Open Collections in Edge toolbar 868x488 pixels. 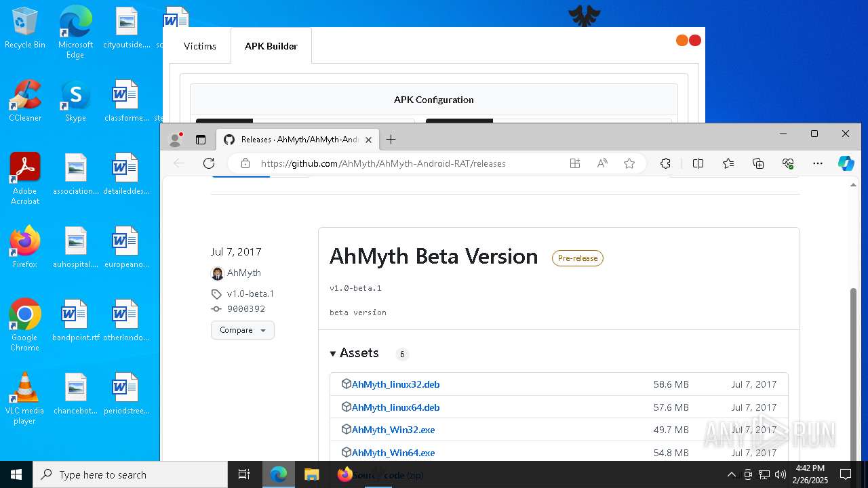point(758,163)
